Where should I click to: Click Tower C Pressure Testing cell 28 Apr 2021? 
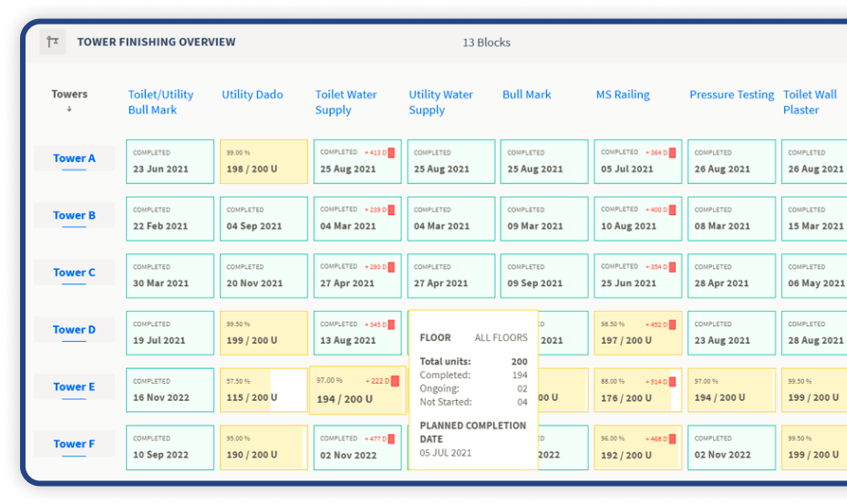tap(731, 276)
